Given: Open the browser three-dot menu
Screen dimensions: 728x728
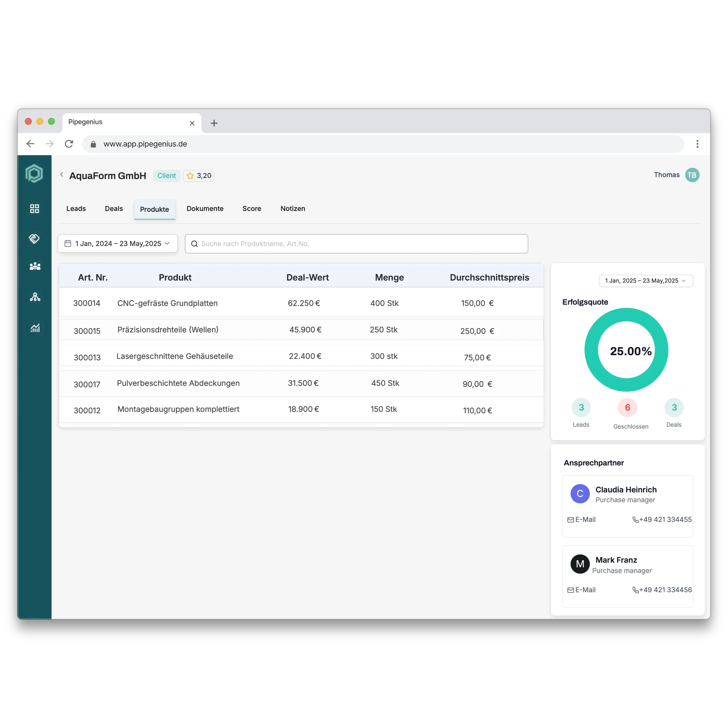Looking at the screenshot, I should 697,144.
